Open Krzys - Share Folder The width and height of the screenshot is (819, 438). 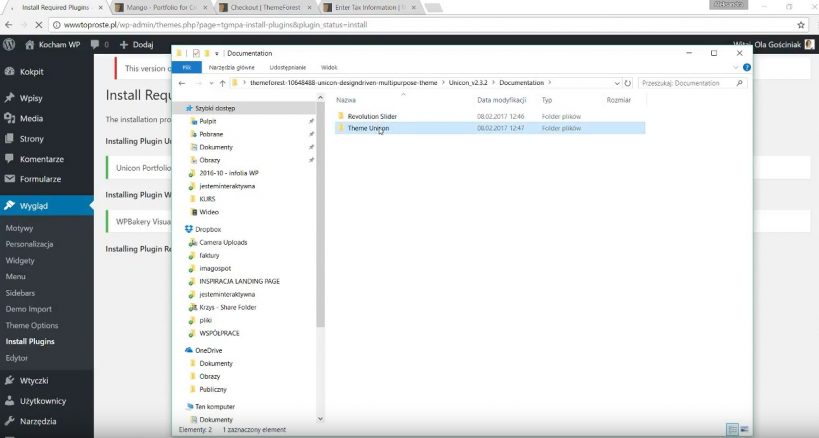pos(227,307)
